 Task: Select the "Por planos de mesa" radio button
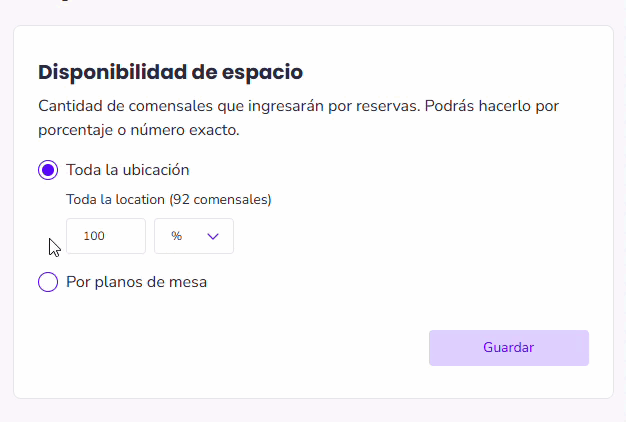(48, 282)
